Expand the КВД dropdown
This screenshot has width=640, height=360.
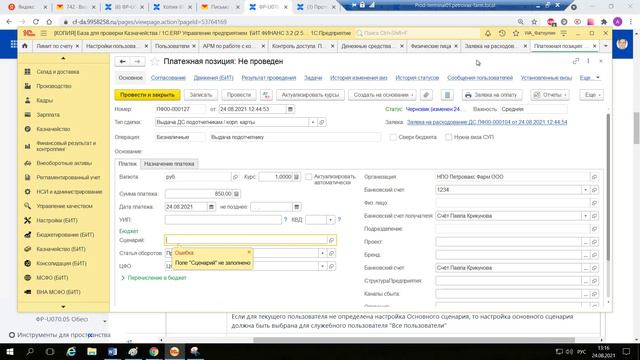pos(330,220)
